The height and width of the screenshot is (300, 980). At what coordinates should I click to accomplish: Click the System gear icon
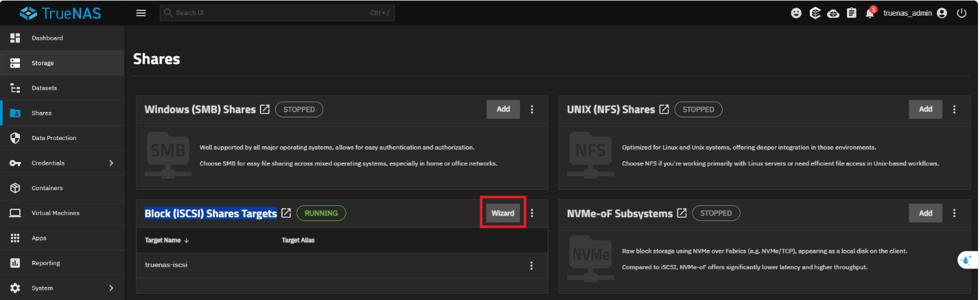click(x=15, y=288)
